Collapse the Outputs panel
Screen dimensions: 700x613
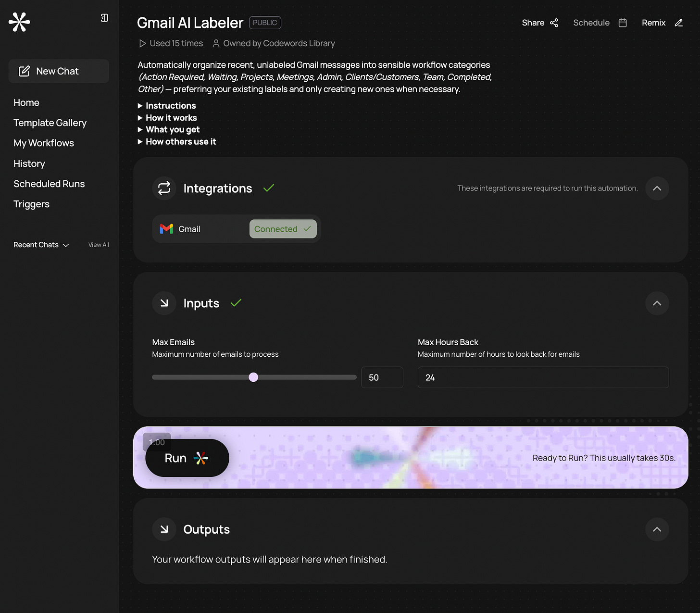(x=657, y=529)
